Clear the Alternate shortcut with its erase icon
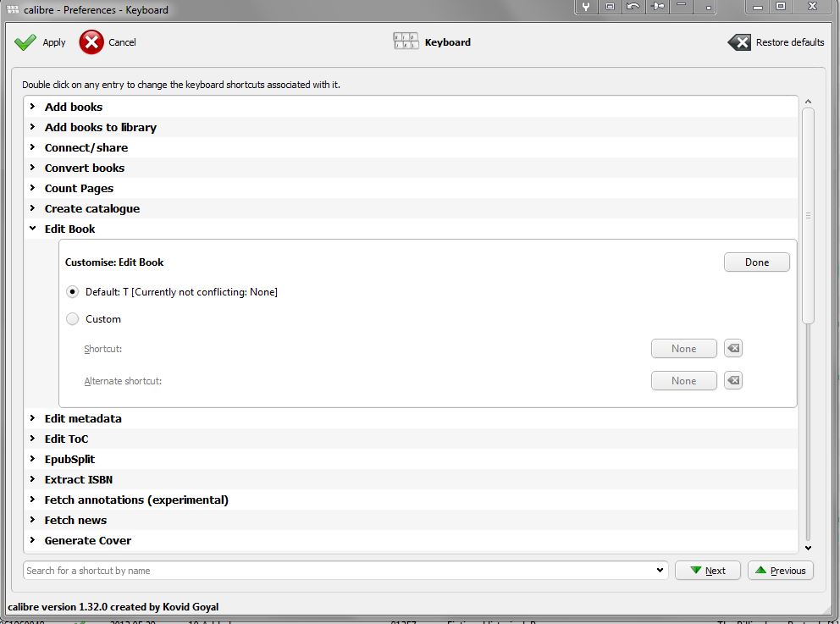Viewport: 840px width, 624px height. (x=732, y=381)
